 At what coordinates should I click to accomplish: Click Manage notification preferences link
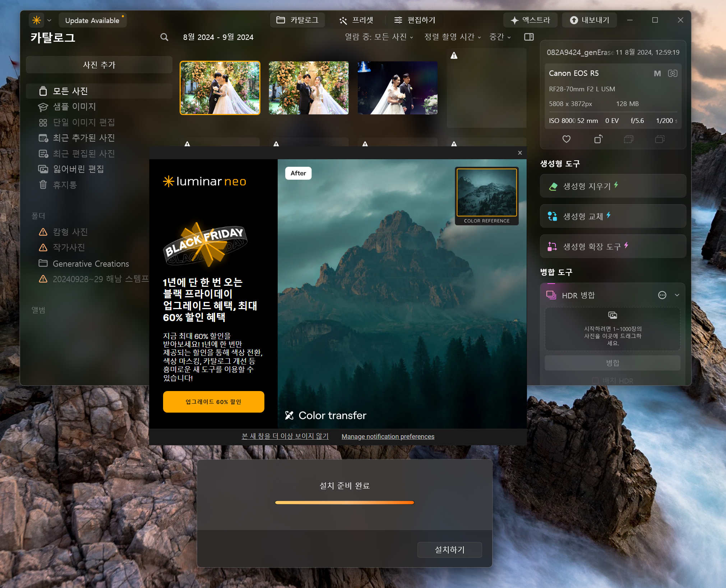388,436
